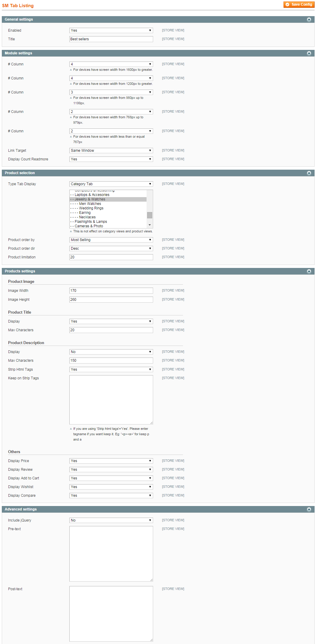
Task: Open the Product Title Display dropdown
Action: (111, 321)
